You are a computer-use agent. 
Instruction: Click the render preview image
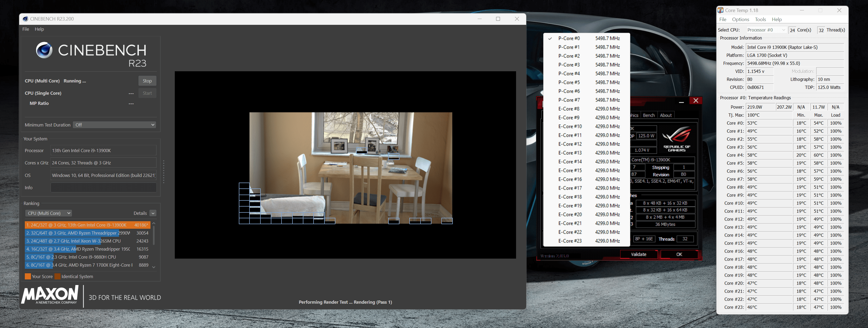(350, 168)
